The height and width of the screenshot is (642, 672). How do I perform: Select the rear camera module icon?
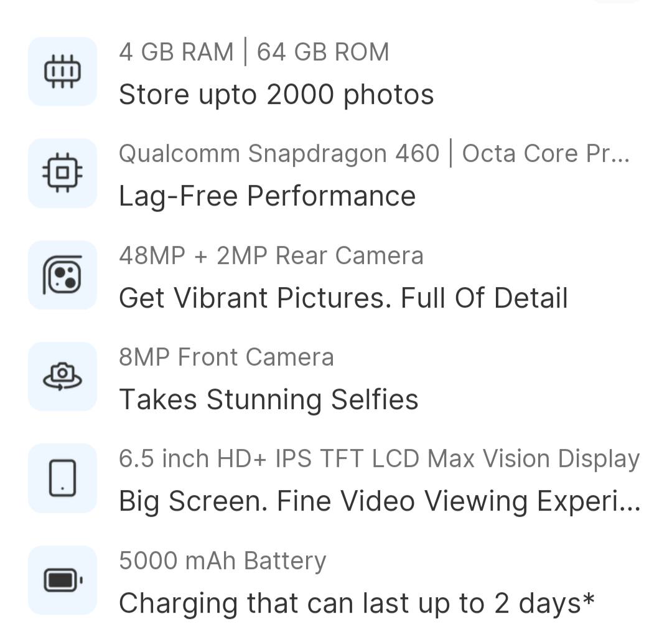point(62,275)
